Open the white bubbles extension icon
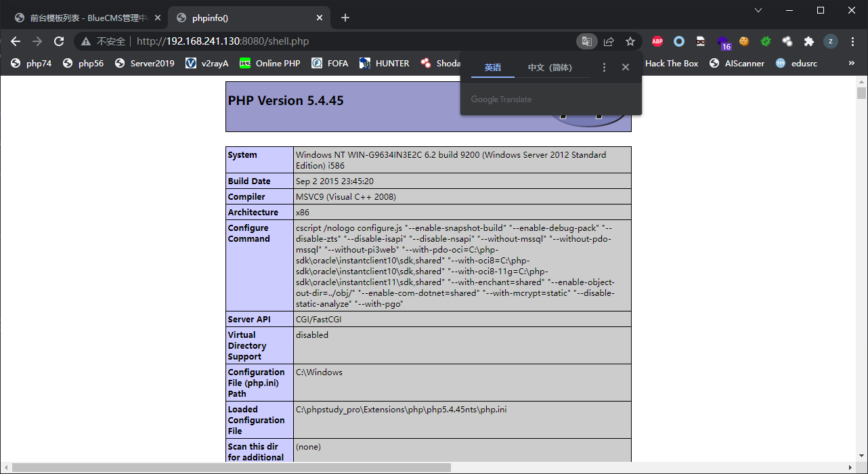 pyautogui.click(x=787, y=41)
